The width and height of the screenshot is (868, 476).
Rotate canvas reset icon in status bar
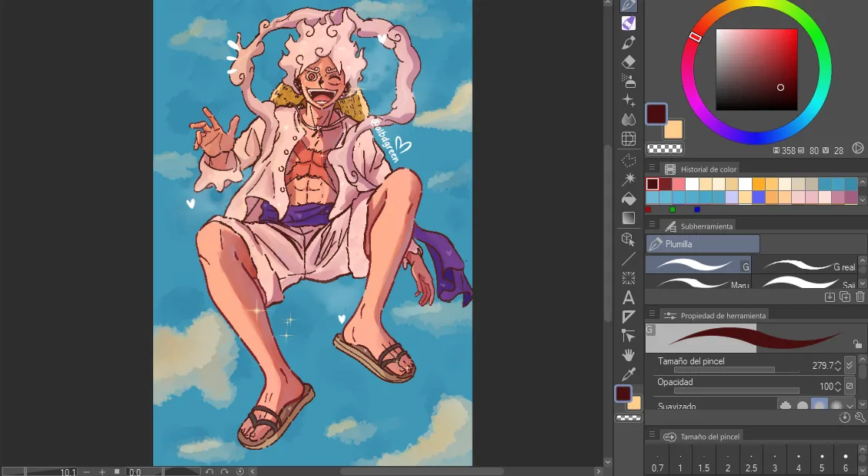pyautogui.click(x=239, y=471)
